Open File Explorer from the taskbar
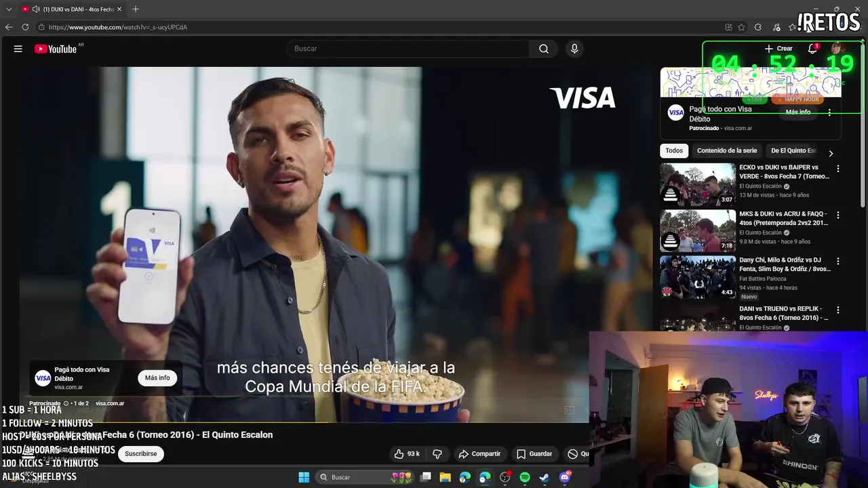The width and height of the screenshot is (868, 488). (446, 477)
